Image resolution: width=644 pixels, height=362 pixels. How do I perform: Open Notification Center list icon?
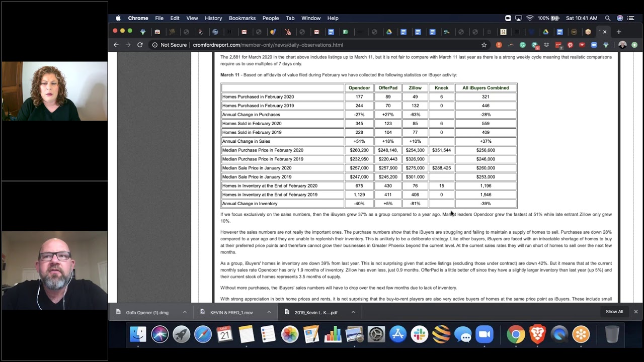(x=631, y=18)
